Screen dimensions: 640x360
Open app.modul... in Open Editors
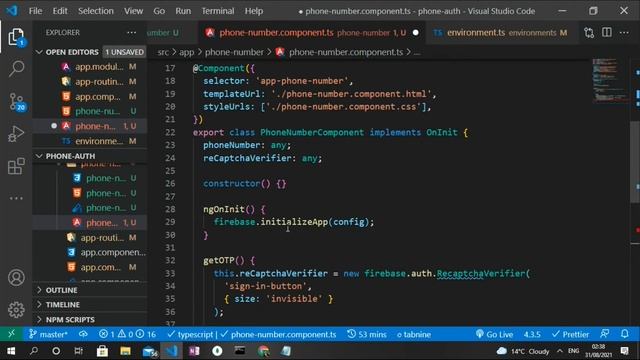(x=90, y=67)
